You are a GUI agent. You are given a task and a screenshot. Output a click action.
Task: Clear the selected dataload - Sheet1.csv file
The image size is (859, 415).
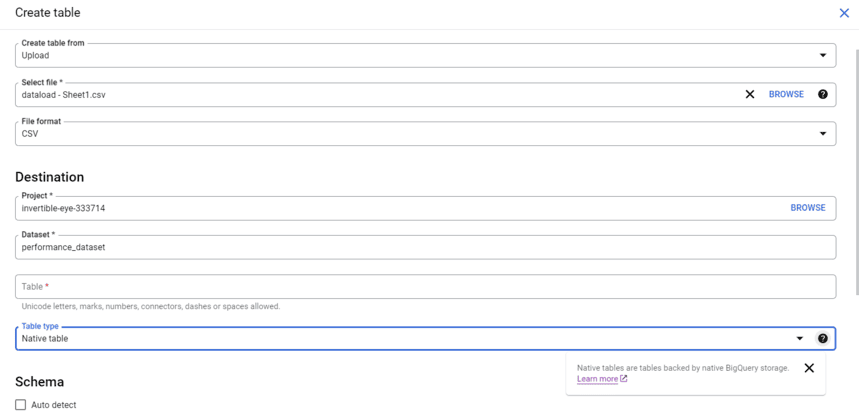pos(750,94)
